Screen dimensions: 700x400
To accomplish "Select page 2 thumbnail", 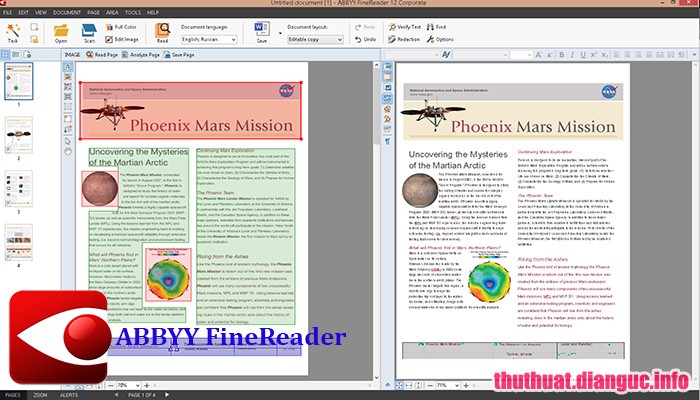I will click(19, 135).
